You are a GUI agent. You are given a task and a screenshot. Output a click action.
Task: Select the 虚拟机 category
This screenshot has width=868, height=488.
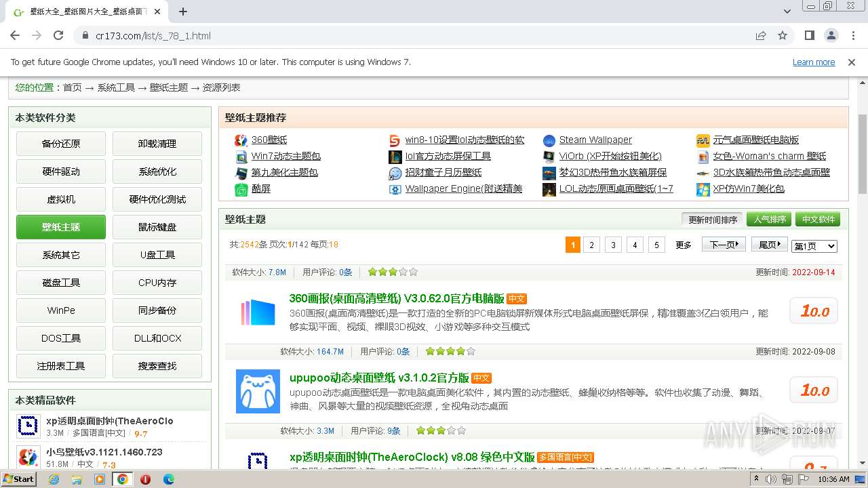click(61, 199)
